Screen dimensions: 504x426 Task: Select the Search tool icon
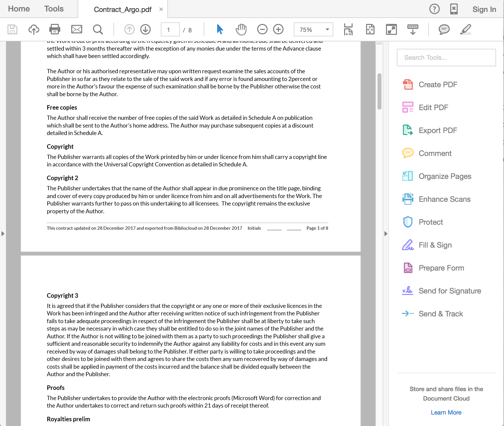click(x=98, y=29)
